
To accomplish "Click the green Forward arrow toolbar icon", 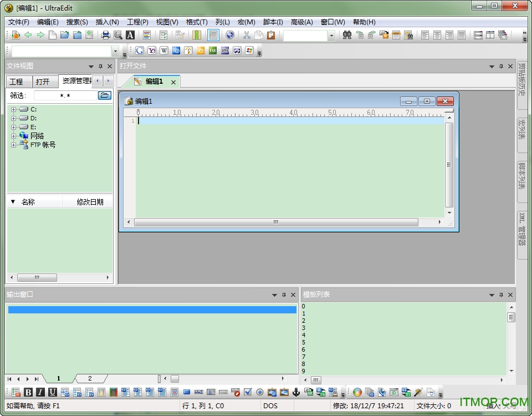I will pyautogui.click(x=40, y=35).
